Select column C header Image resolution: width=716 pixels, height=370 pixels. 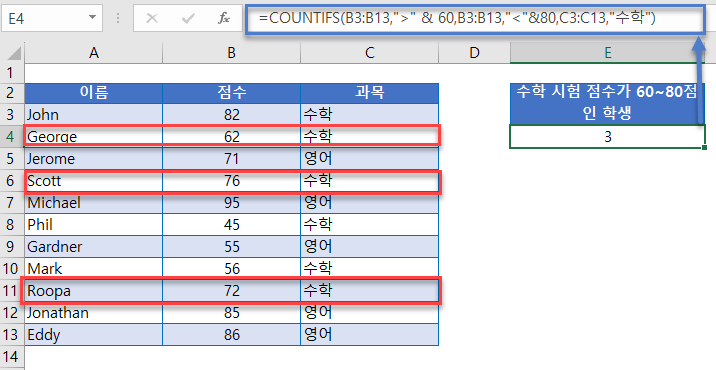point(369,53)
